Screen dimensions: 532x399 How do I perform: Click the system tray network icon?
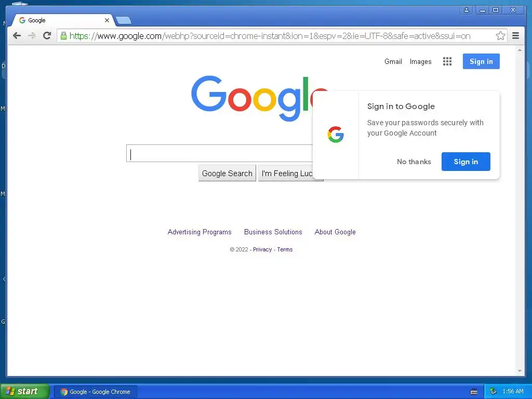coord(494,392)
